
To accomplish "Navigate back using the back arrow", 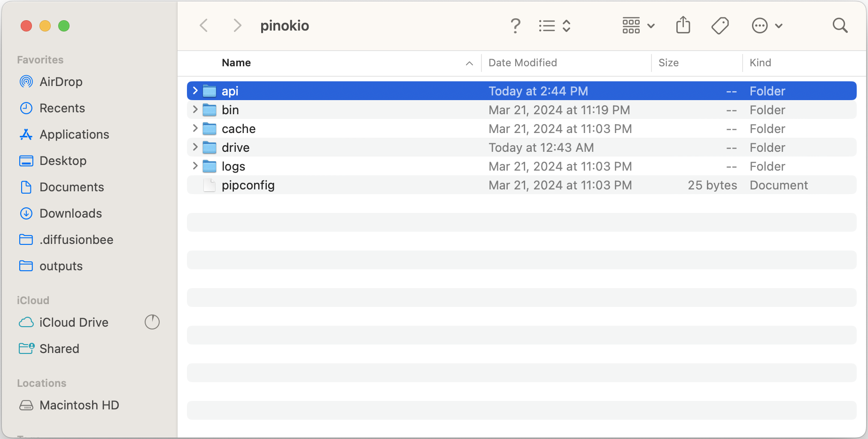I will click(203, 25).
